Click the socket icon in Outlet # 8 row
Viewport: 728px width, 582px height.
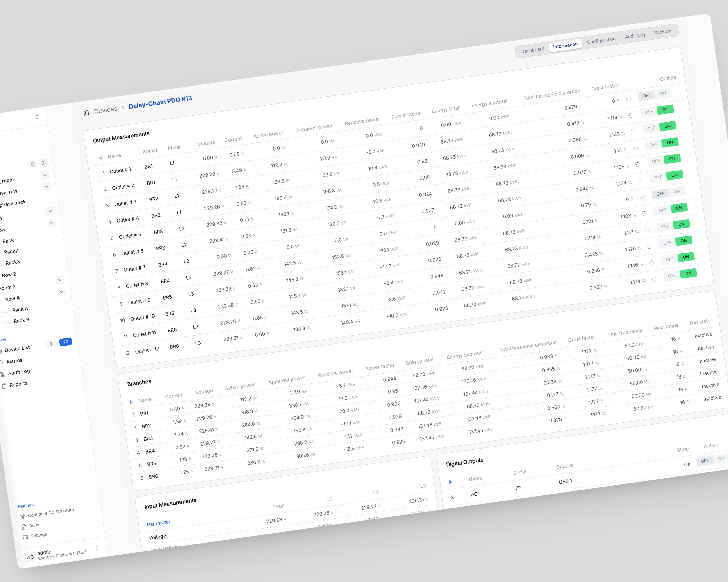(x=645, y=214)
